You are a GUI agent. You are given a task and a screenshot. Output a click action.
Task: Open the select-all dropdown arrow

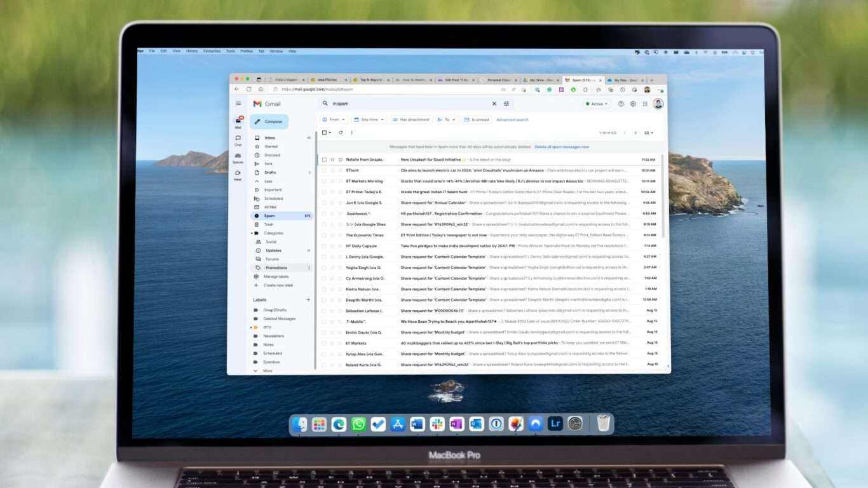tap(330, 133)
